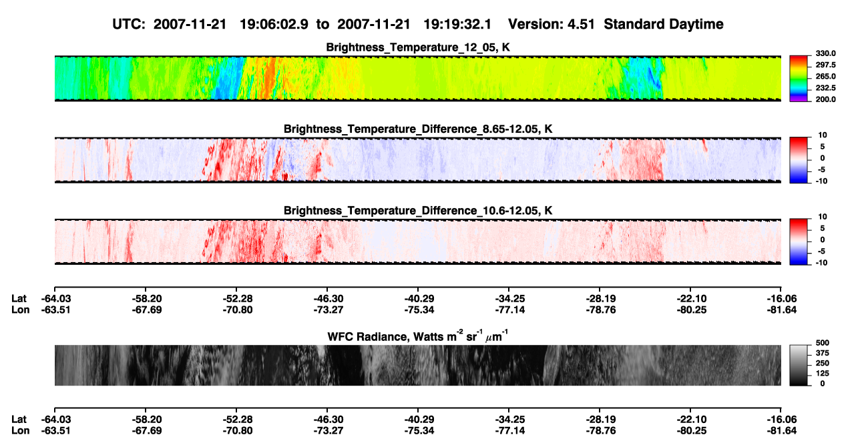The height and width of the screenshot is (445, 868).
Task: Click the Brightness_Temperature_Difference_10.6-12.05, K title
Action: [x=418, y=211]
